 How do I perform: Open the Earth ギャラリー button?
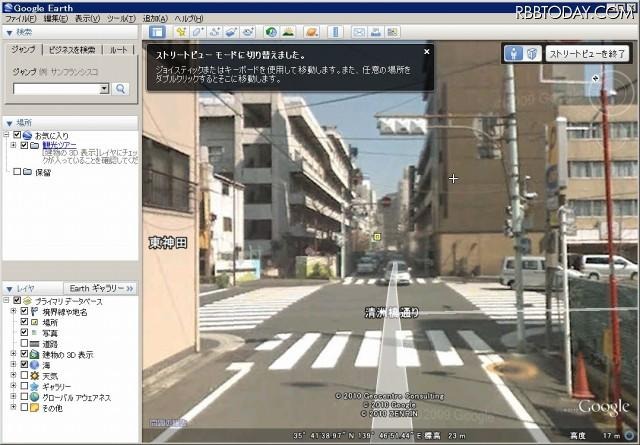click(x=101, y=288)
